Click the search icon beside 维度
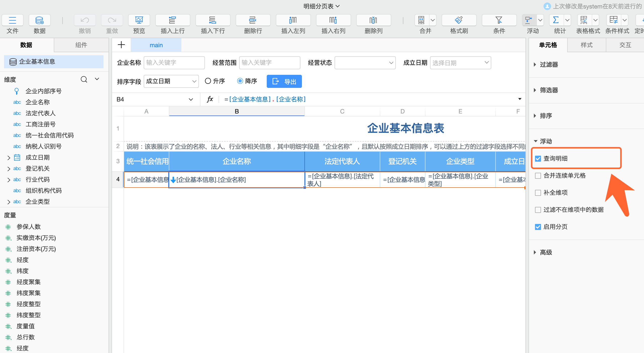The image size is (644, 353). tap(84, 80)
